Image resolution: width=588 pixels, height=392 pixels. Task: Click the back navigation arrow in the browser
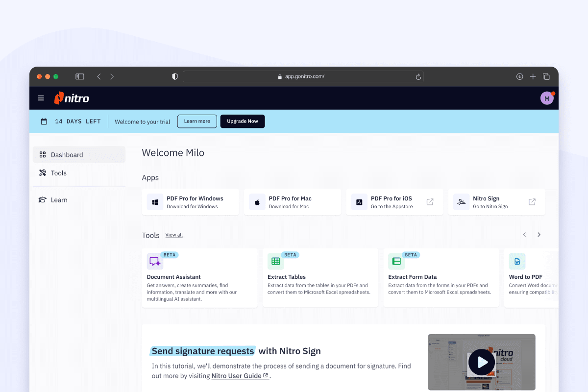[98, 76]
